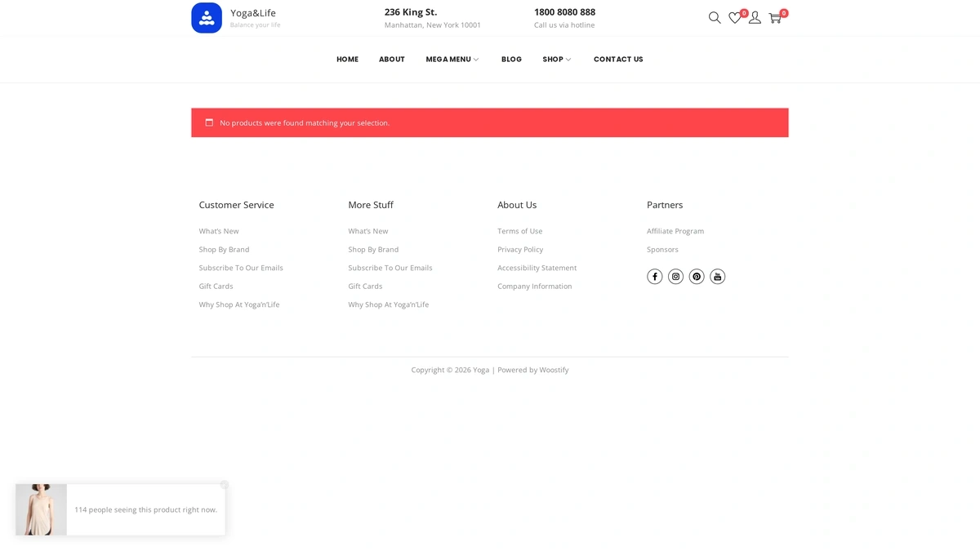Visit the Pinterest social icon

(x=697, y=277)
